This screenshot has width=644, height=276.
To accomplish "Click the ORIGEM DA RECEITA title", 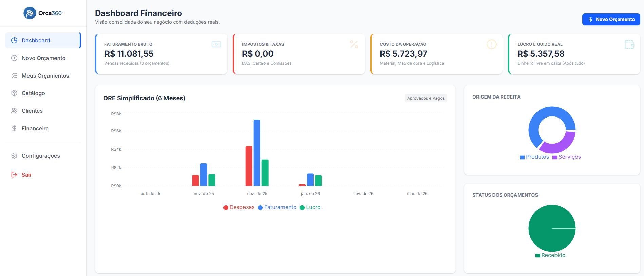I will 496,97.
